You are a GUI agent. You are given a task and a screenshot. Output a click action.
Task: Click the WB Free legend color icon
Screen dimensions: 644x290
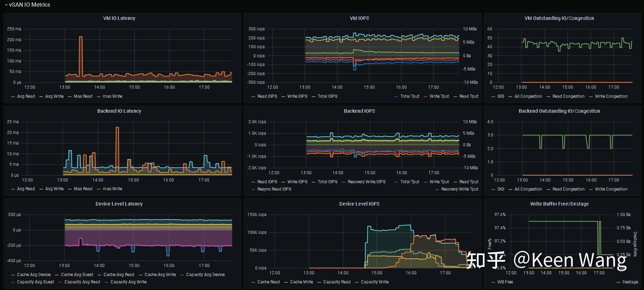click(x=493, y=282)
